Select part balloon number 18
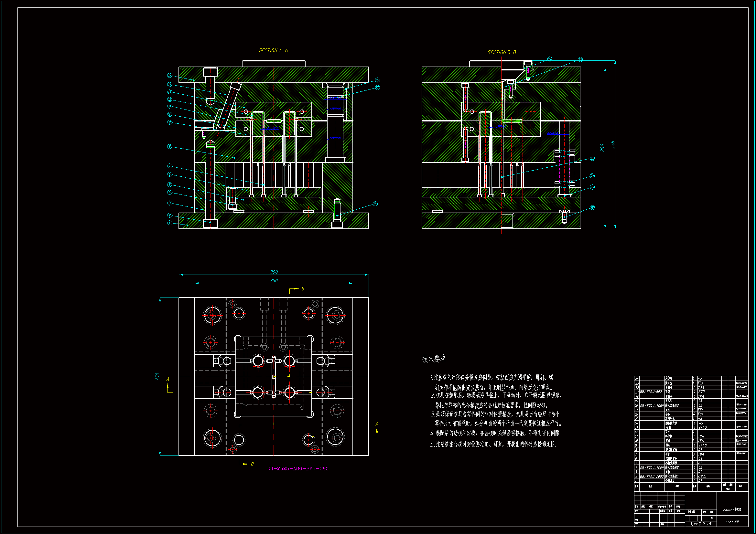The height and width of the screenshot is (534, 756). pyautogui.click(x=375, y=204)
